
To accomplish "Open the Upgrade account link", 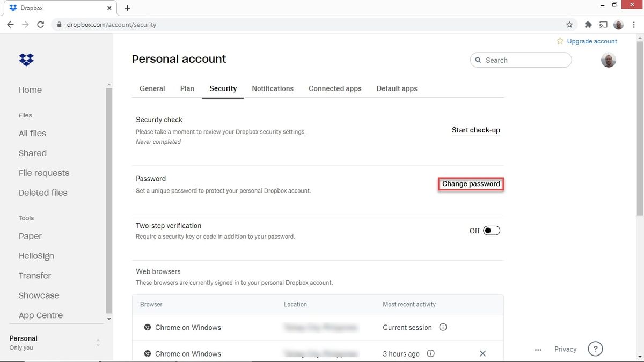I will tap(592, 41).
